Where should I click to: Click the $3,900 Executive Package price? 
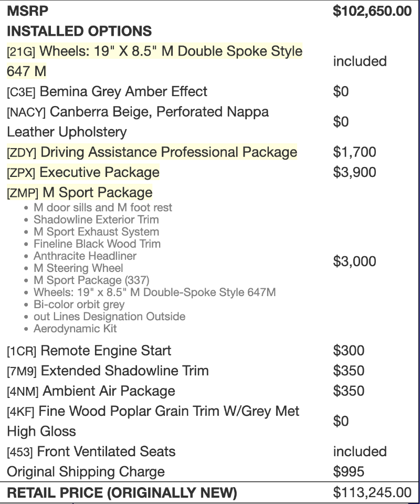[x=354, y=172]
